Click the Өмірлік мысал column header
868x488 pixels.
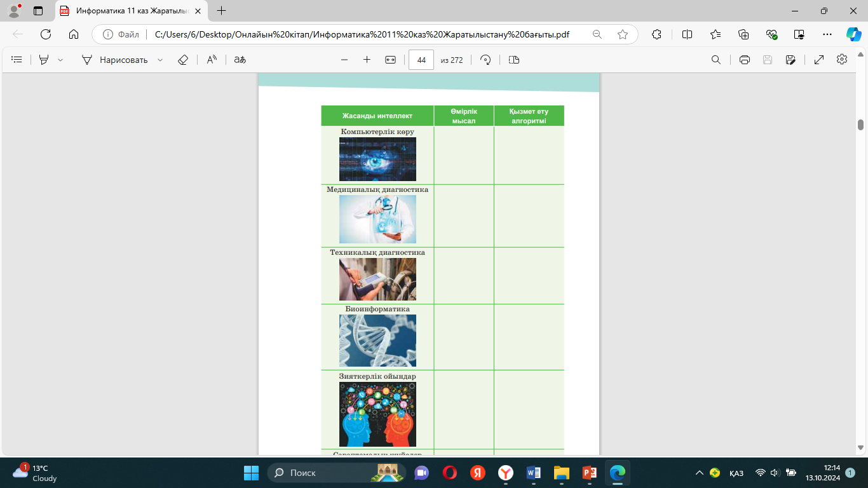(x=464, y=116)
